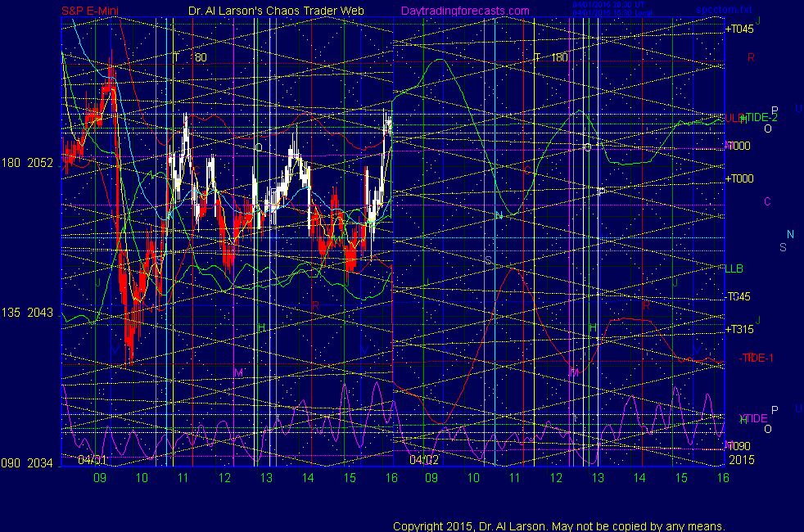Click the magenta "C" in the right margin
Image resolution: width=804 pixels, height=532 pixels.
coord(768,201)
